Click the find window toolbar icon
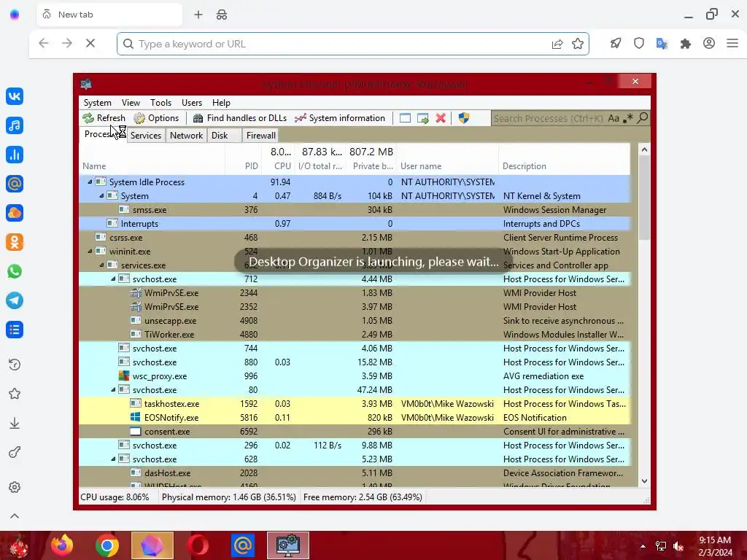Viewport: 747px width, 560px height. 405,118
